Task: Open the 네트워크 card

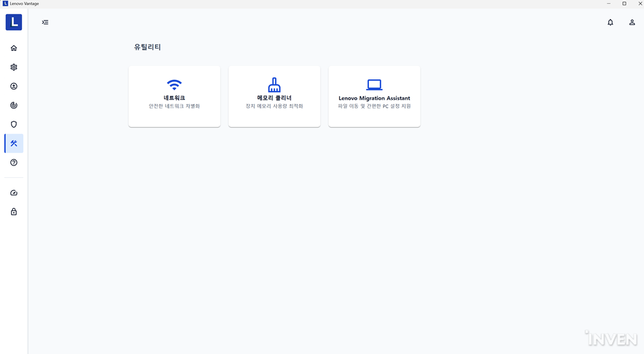Action: [175, 97]
